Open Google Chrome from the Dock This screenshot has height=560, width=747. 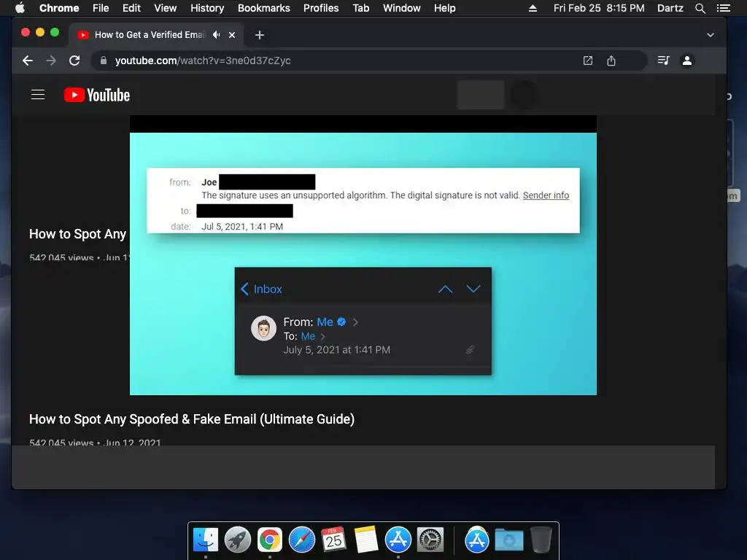[x=270, y=540]
